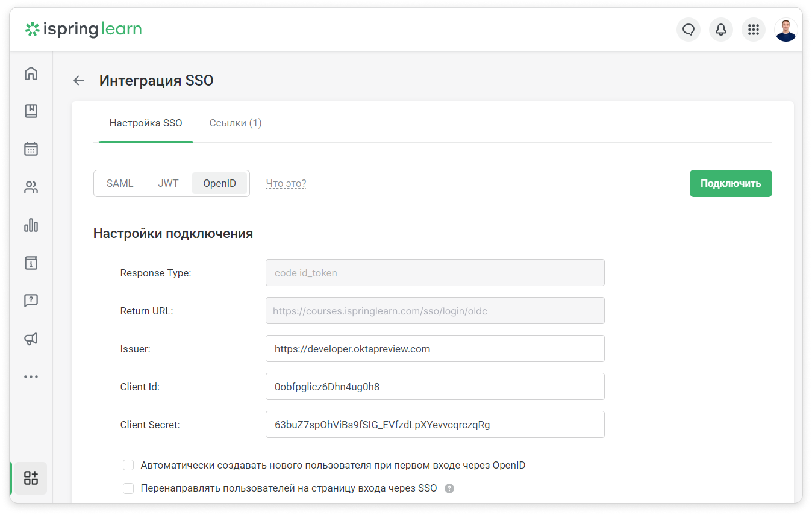The width and height of the screenshot is (812, 515).
Task: Open the users icon in sidebar
Action: click(31, 187)
